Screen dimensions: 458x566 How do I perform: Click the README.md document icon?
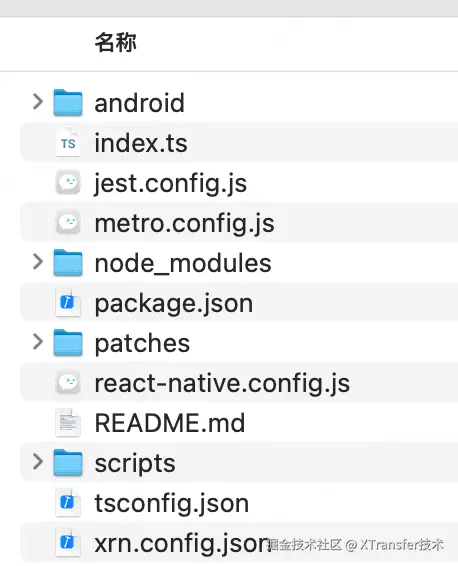click(x=68, y=422)
